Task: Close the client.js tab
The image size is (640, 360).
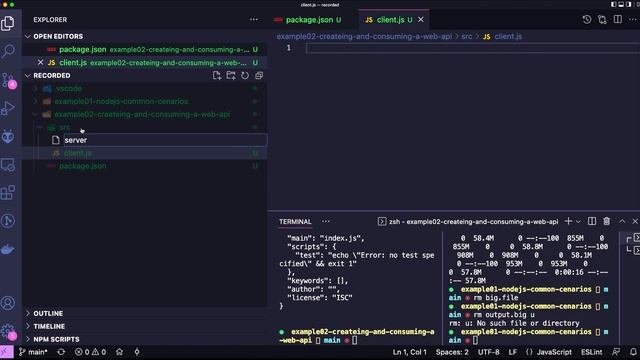Action: 420,20
